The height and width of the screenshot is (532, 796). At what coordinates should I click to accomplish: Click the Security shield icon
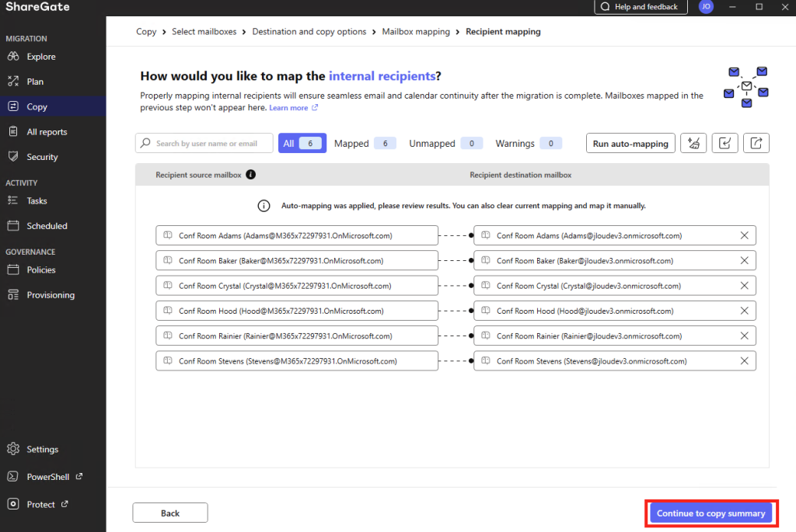tap(13, 156)
